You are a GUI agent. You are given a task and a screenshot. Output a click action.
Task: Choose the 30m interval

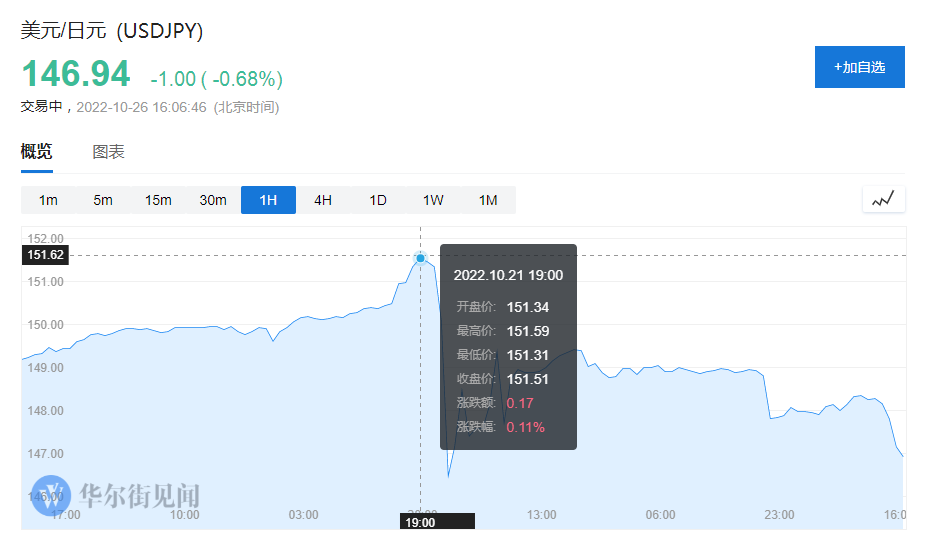pyautogui.click(x=213, y=200)
